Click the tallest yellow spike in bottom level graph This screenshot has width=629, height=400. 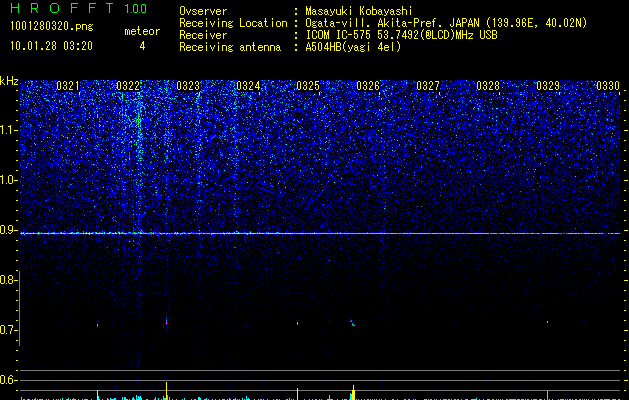(166, 391)
